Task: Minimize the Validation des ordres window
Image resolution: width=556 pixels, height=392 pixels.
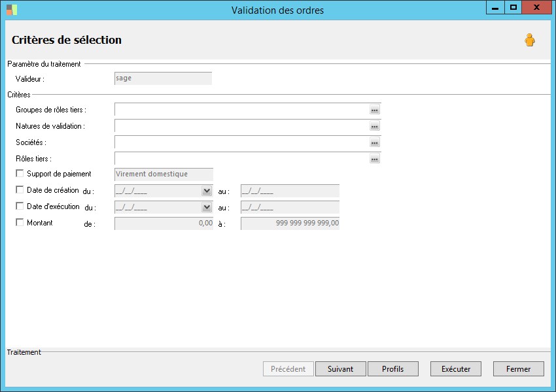Action: tap(495, 7)
